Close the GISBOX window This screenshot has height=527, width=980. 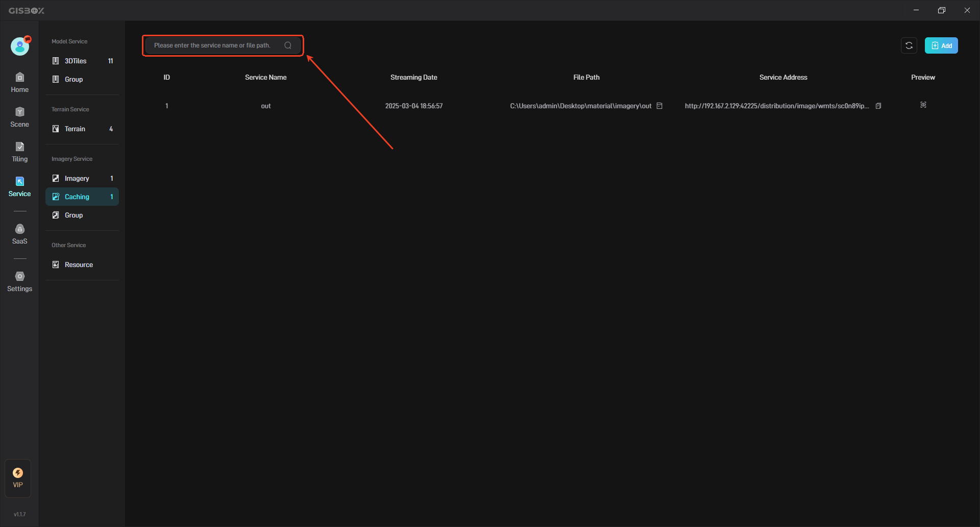click(967, 10)
